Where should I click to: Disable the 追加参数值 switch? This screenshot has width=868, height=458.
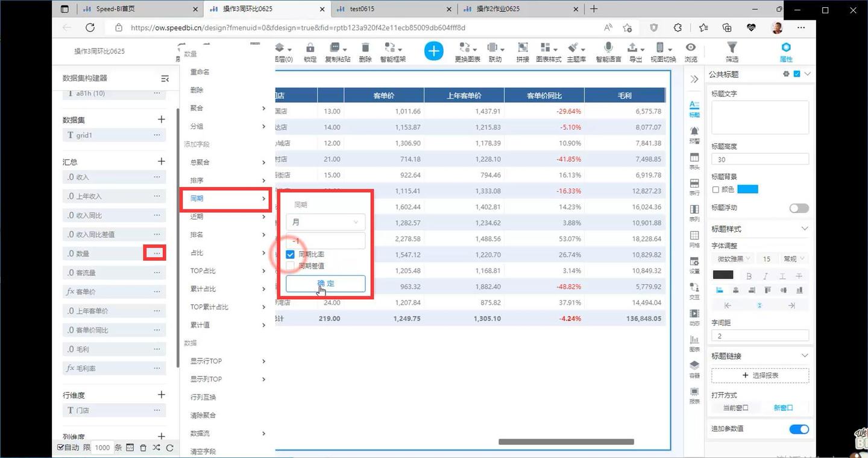point(799,429)
